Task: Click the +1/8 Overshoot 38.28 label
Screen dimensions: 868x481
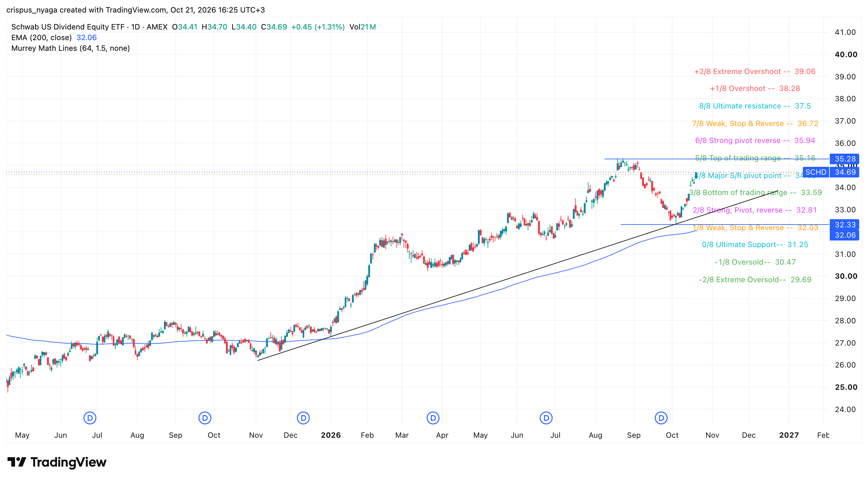Action: coord(755,88)
